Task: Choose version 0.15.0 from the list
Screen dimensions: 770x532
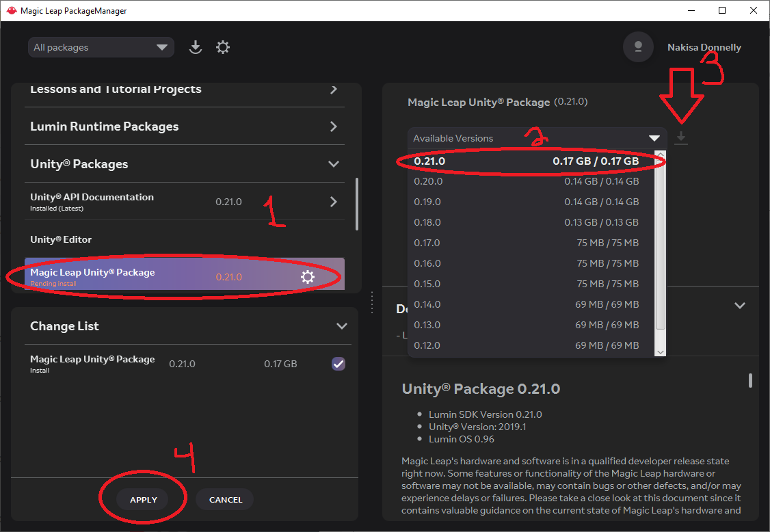Action: pos(531,284)
